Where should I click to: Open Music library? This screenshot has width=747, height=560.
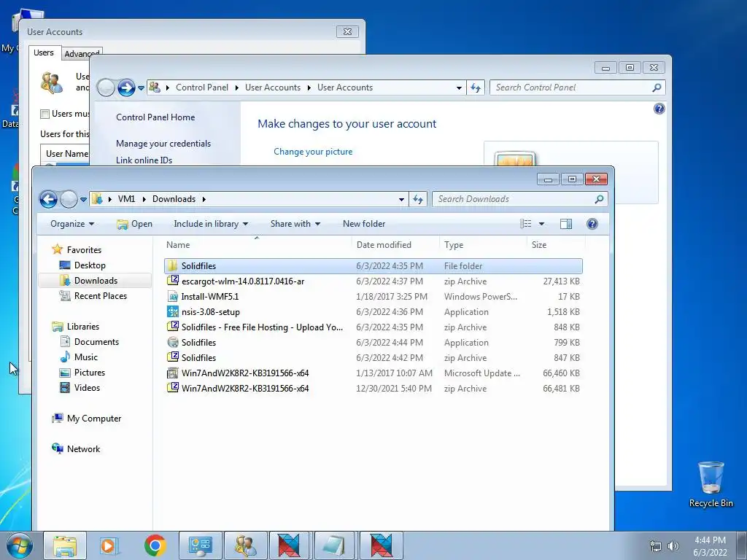79,357
